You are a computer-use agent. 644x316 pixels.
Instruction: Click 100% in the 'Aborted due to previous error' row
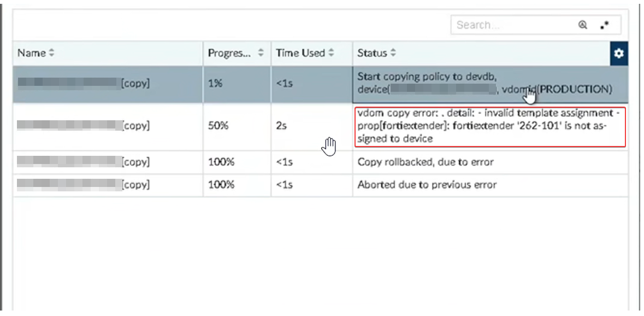click(221, 185)
